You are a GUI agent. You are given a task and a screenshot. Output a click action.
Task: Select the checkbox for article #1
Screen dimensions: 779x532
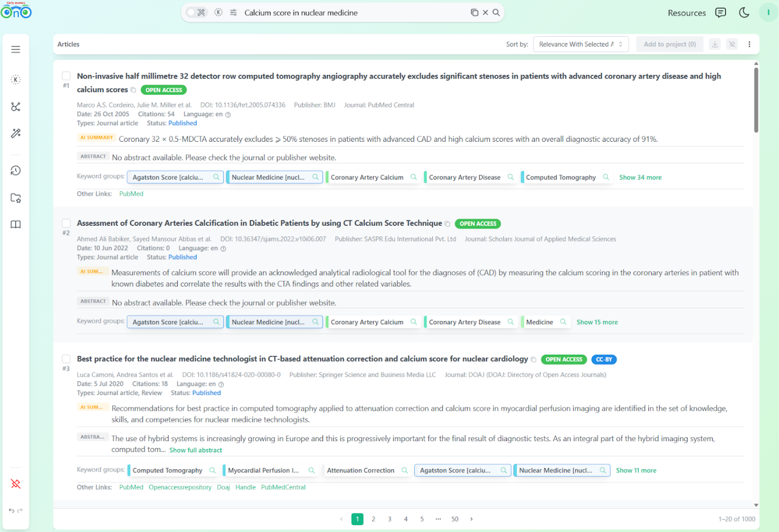tap(66, 76)
